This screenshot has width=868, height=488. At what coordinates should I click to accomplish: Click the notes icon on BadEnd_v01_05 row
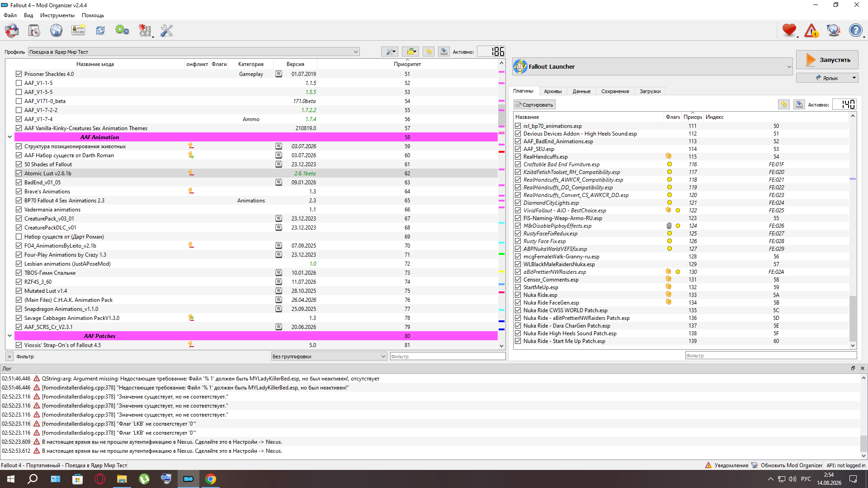278,182
